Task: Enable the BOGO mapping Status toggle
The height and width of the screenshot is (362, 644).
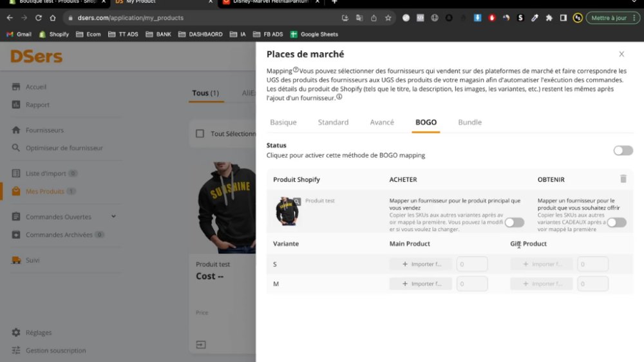Action: coord(623,150)
